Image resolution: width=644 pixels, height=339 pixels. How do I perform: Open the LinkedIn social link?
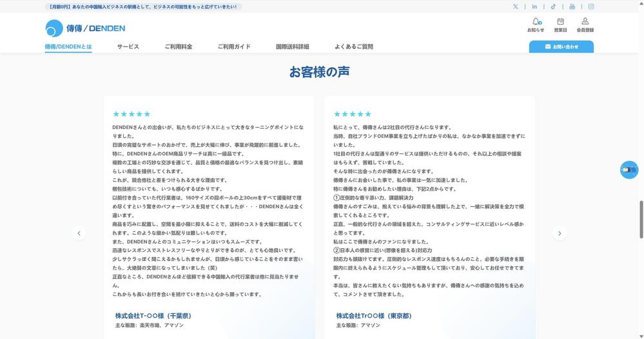(534, 6)
